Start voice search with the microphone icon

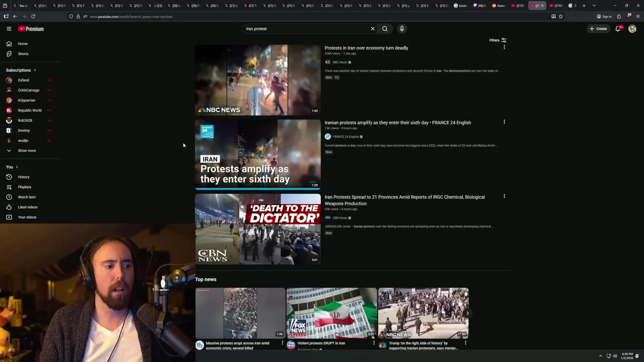point(401,29)
